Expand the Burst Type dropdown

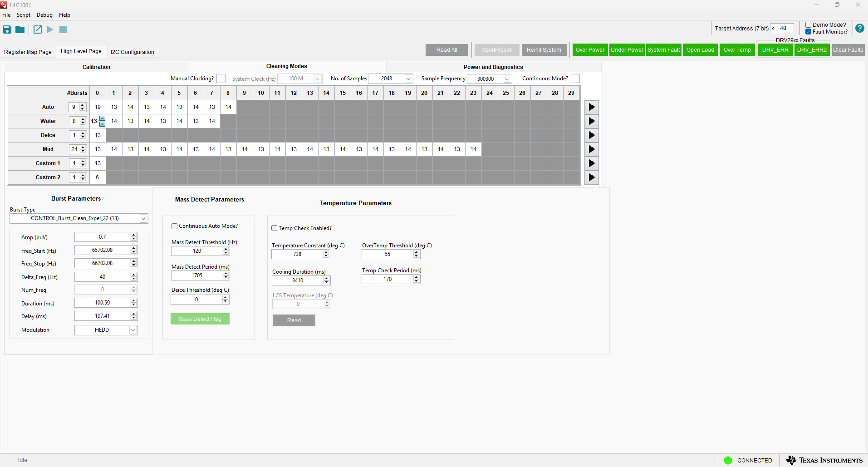pos(143,219)
